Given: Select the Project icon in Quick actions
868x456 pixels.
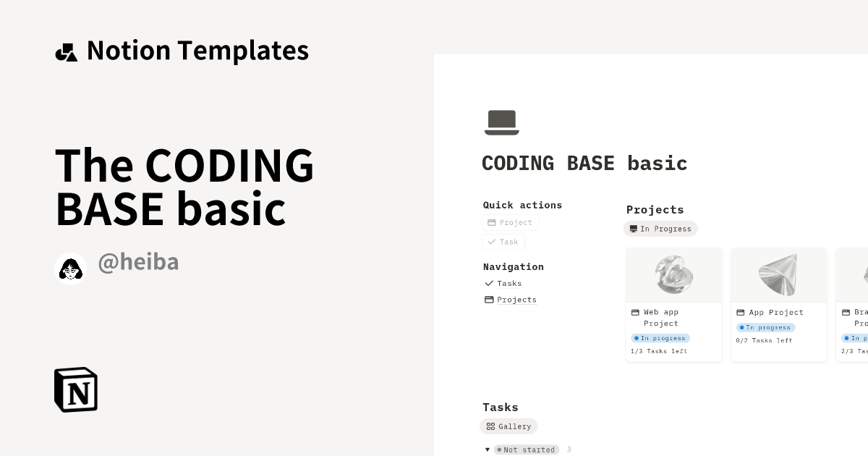Looking at the screenshot, I should [x=492, y=222].
